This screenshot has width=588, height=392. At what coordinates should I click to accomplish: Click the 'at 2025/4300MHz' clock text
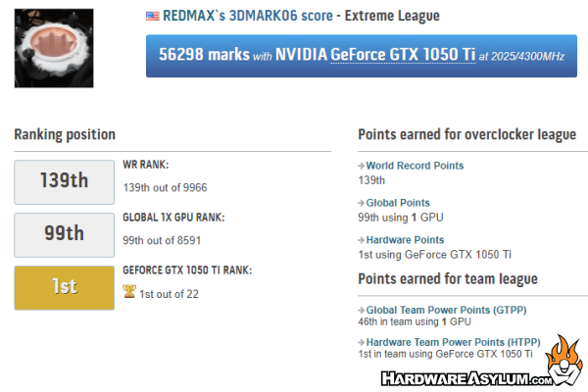pyautogui.click(x=521, y=56)
